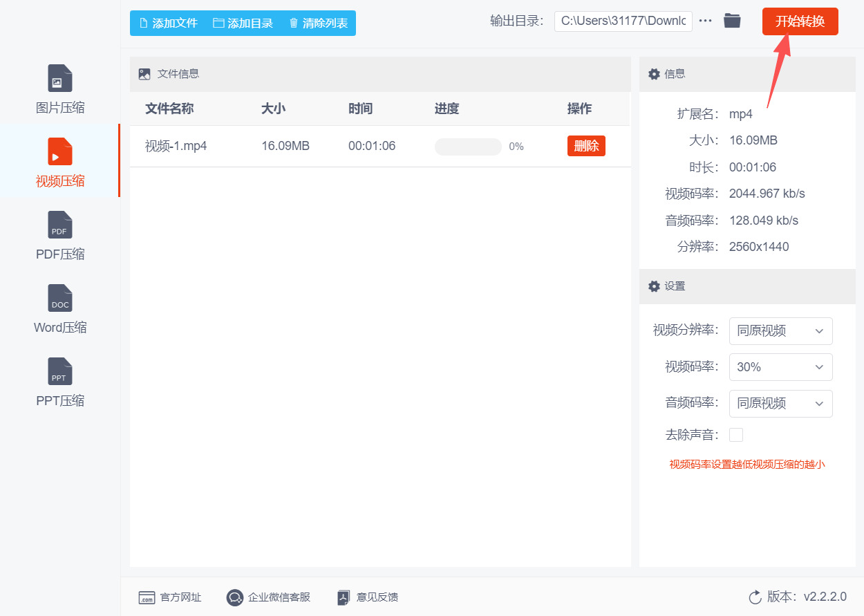This screenshot has height=616, width=864.
Task: Open the PPT压缩 sidebar icon
Action: click(60, 371)
